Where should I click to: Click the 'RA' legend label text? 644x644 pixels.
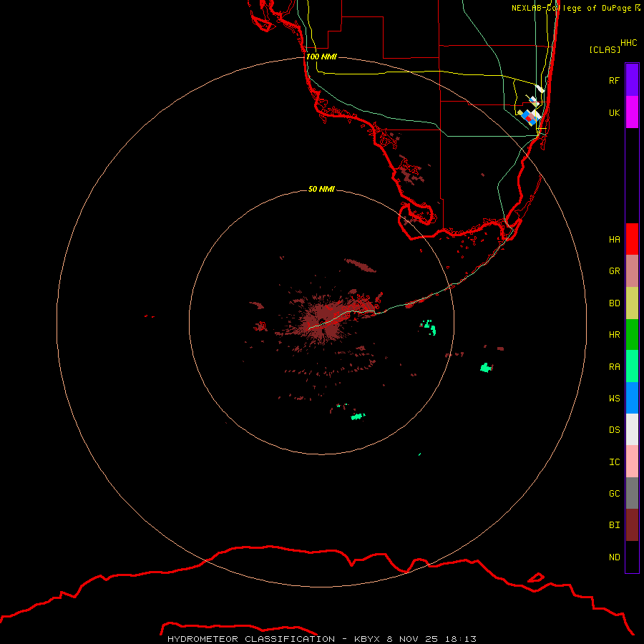click(614, 366)
